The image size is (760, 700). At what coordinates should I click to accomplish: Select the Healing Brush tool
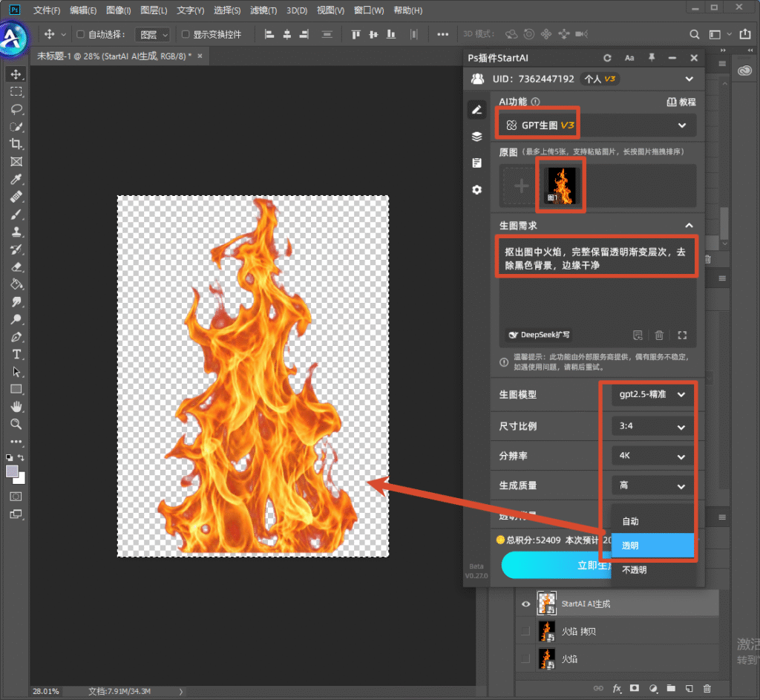coord(16,197)
